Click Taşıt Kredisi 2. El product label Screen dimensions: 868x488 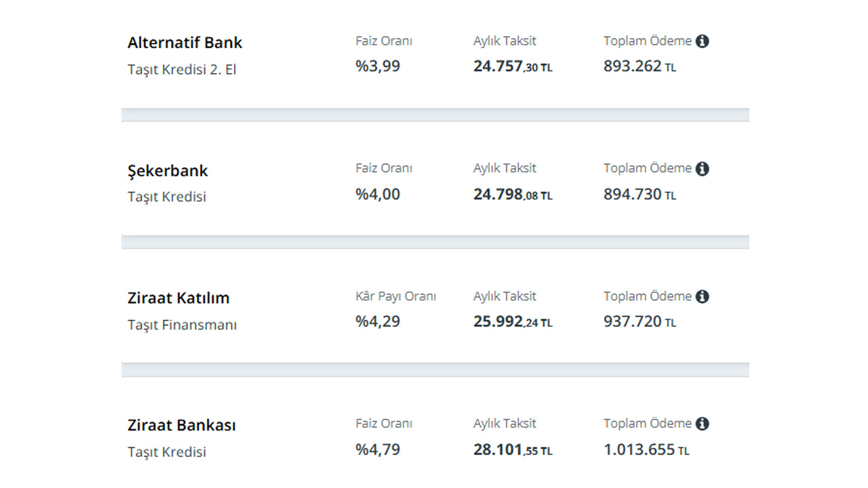click(182, 69)
